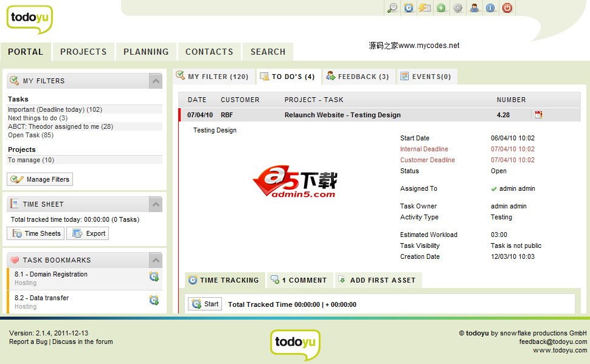Click the Total Tracked Time text
This screenshot has height=364, width=590.
292,304
